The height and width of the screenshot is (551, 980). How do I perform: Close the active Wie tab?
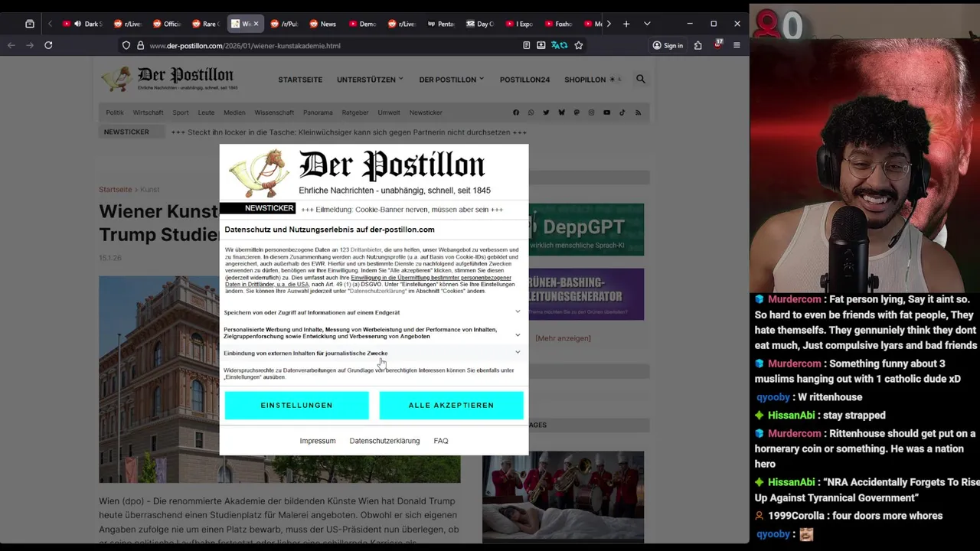pyautogui.click(x=256, y=24)
